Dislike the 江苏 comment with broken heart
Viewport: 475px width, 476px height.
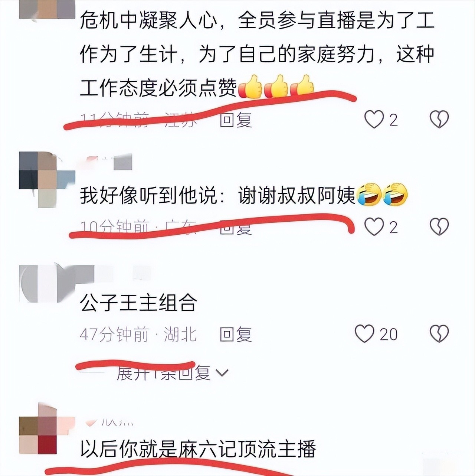(439, 120)
